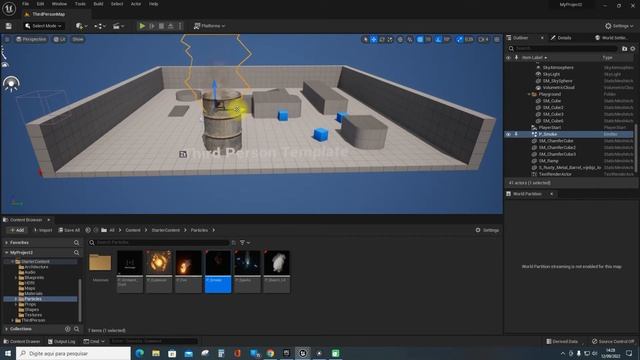
Task: Open the Window menu
Action: [x=59, y=4]
